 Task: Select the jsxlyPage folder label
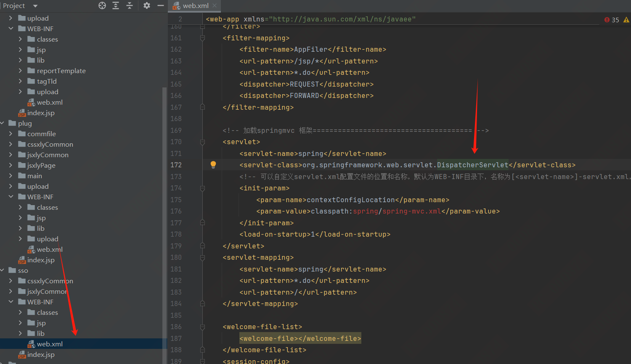(41, 165)
